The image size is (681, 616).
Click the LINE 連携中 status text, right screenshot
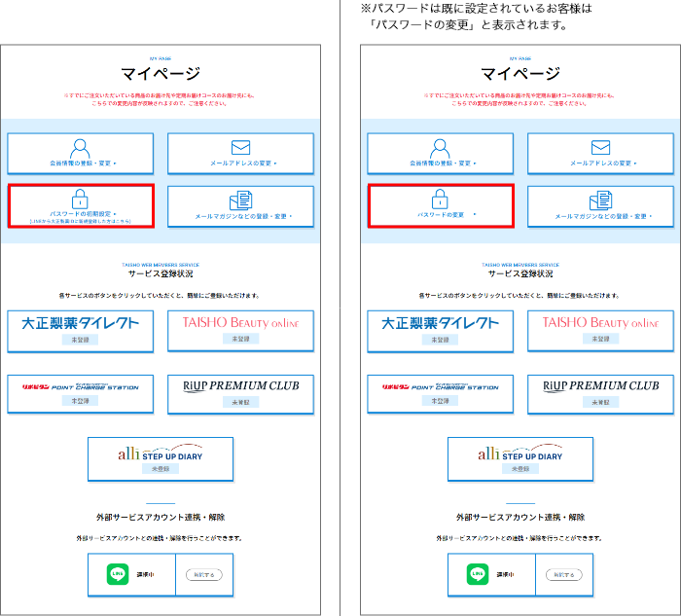pos(505,574)
